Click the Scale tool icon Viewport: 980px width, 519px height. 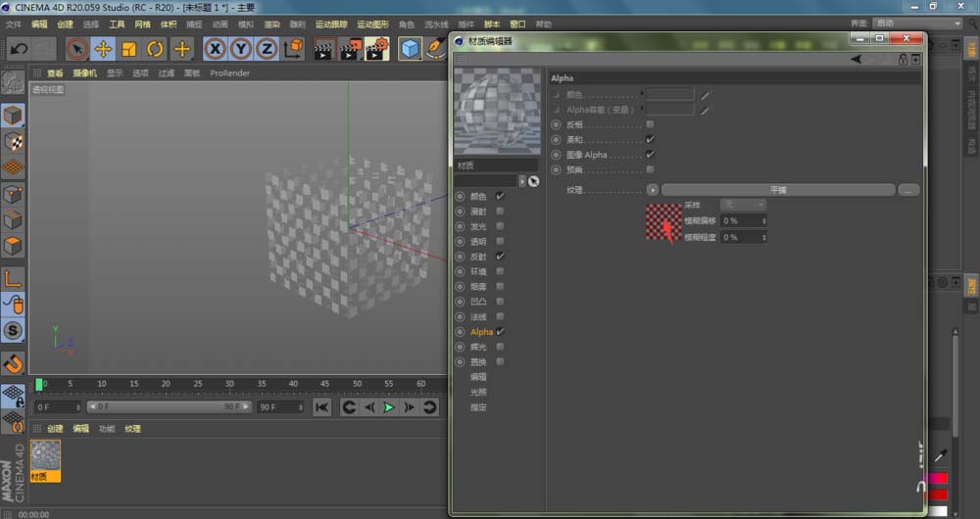(128, 49)
